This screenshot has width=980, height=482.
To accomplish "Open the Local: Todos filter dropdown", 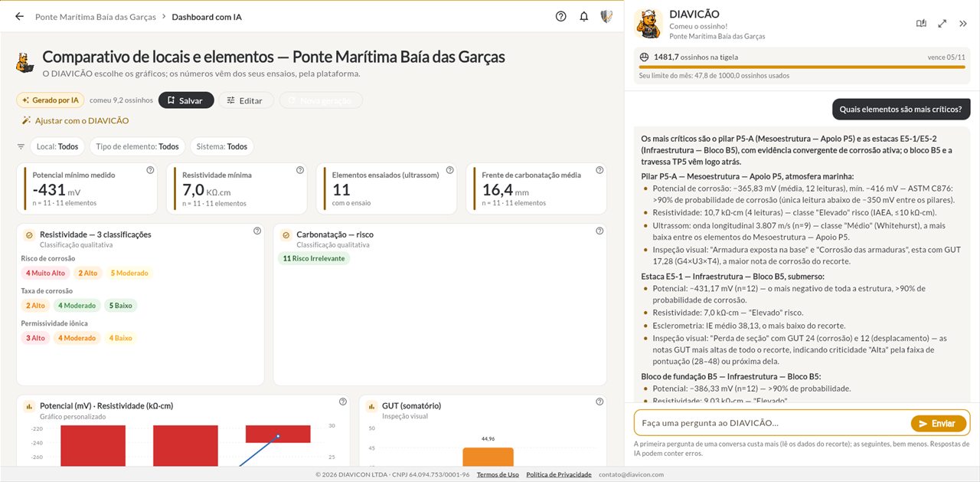I will (57, 146).
